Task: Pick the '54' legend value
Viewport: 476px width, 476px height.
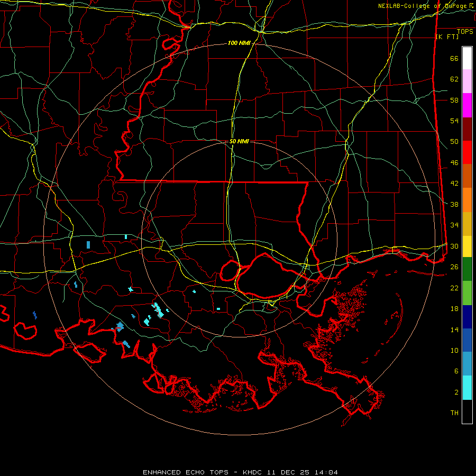Action: 454,121
